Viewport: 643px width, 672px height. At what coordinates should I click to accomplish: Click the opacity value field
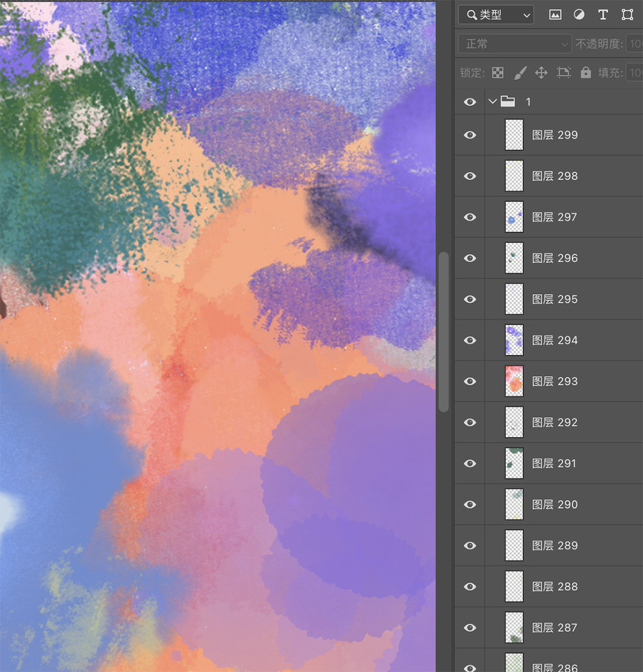tap(634, 44)
